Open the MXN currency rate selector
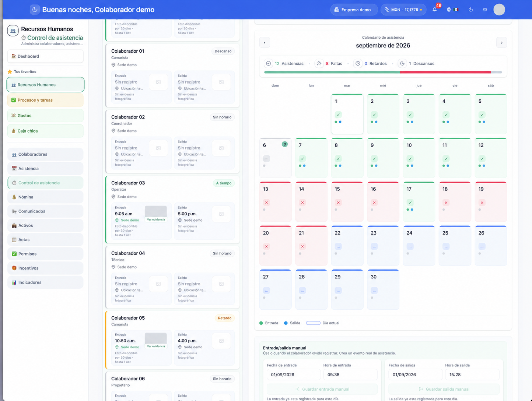Viewport: 532px width, 401px height. [403, 10]
